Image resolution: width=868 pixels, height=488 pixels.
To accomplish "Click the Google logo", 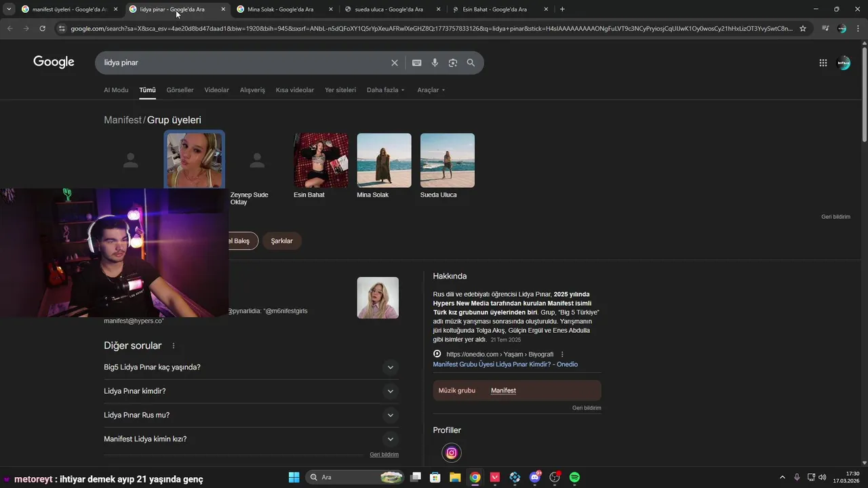I will 54,62.
